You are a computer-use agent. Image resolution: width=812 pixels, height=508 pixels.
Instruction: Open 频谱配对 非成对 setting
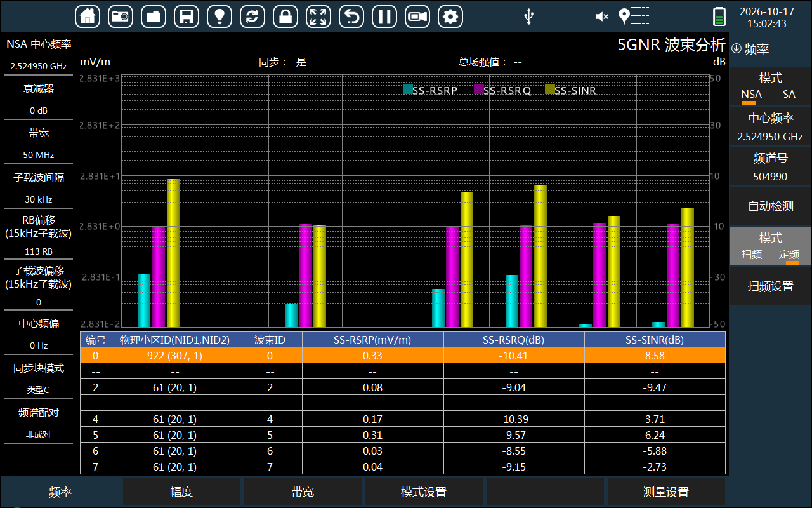tap(38, 424)
